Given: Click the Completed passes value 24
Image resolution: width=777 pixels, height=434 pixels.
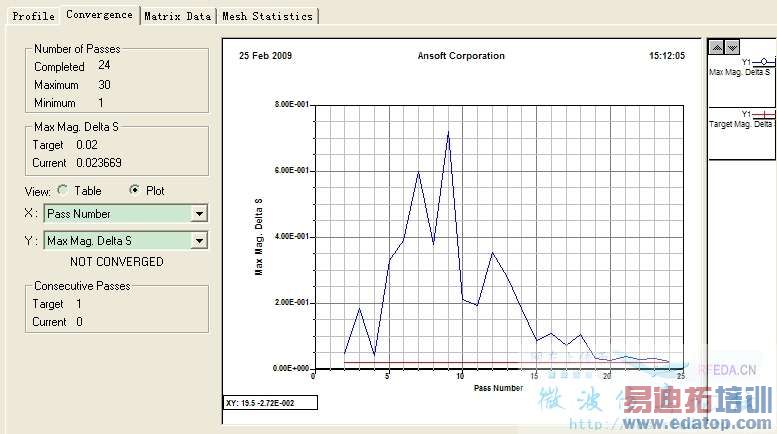Looking at the screenshot, I should pos(104,65).
